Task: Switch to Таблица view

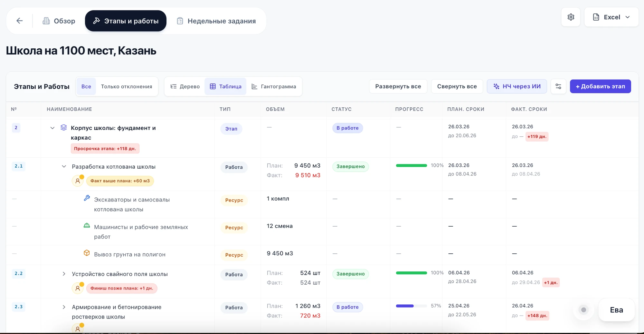Action: (x=225, y=86)
